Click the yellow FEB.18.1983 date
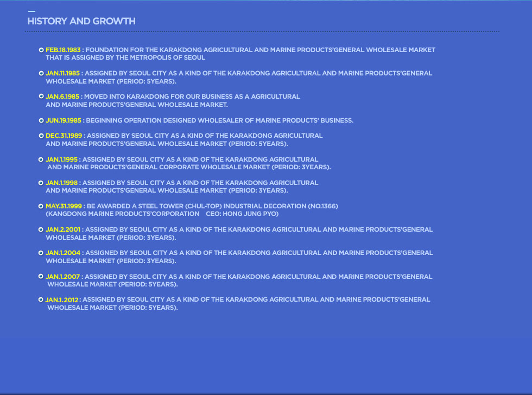The height and width of the screenshot is (395, 532). [63, 50]
